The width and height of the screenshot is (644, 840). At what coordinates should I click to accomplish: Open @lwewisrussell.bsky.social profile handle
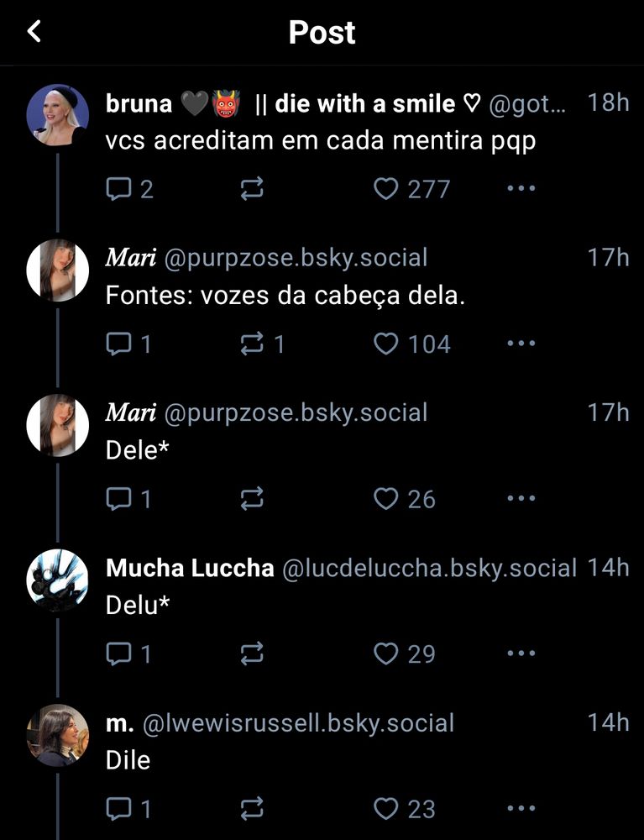tap(298, 722)
